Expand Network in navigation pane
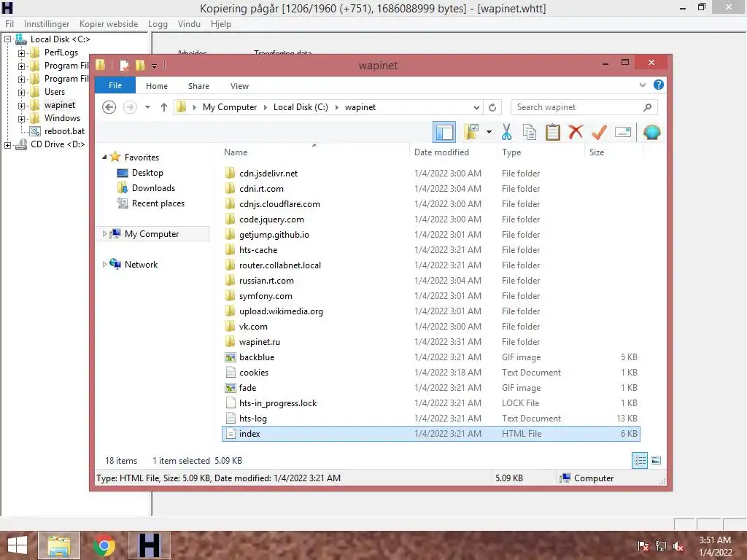This screenshot has width=747, height=560. pos(104,264)
